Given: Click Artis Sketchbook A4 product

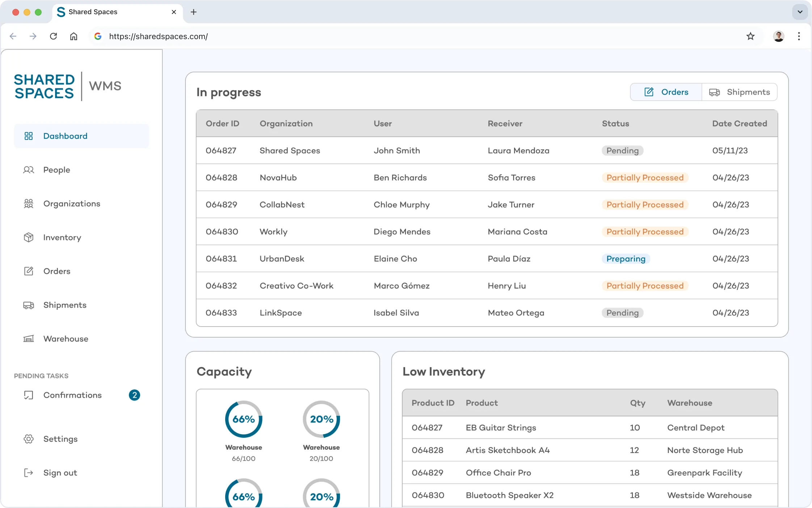Looking at the screenshot, I should 508,450.
